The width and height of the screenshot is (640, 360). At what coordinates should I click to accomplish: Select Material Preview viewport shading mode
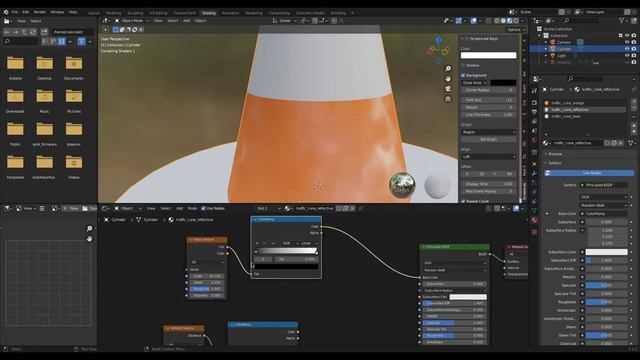pos(509,21)
